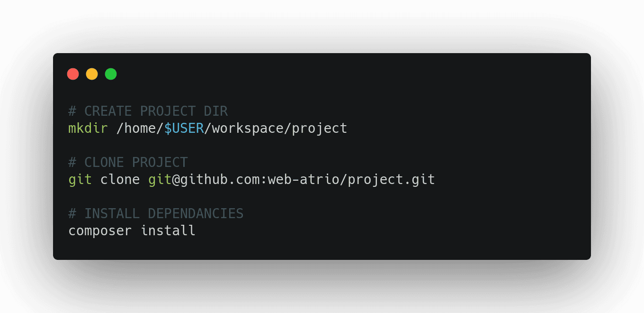The width and height of the screenshot is (644, 313).
Task: Click the word PROJECT in the first comment
Action: (168, 111)
